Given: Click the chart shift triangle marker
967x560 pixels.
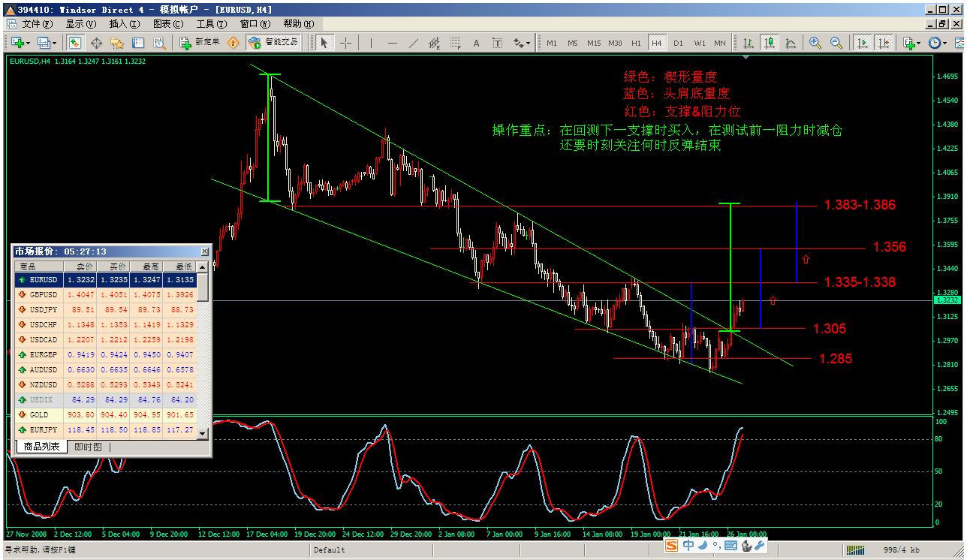Looking at the screenshot, I should [x=746, y=56].
